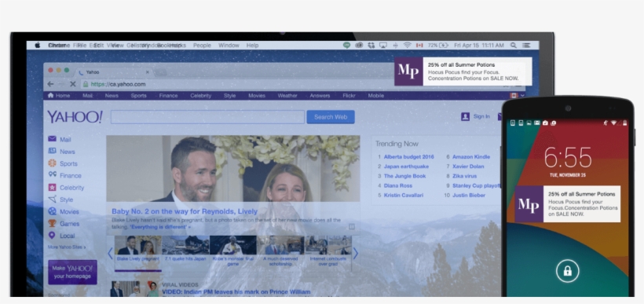This screenshot has height=304, width=644.
Task: Click the desktop 25% off Summer Potions notification
Action: pyautogui.click(x=463, y=71)
